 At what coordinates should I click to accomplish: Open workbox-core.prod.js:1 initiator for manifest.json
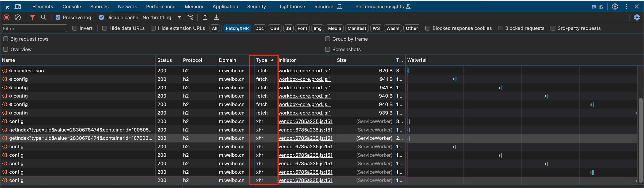click(x=305, y=71)
